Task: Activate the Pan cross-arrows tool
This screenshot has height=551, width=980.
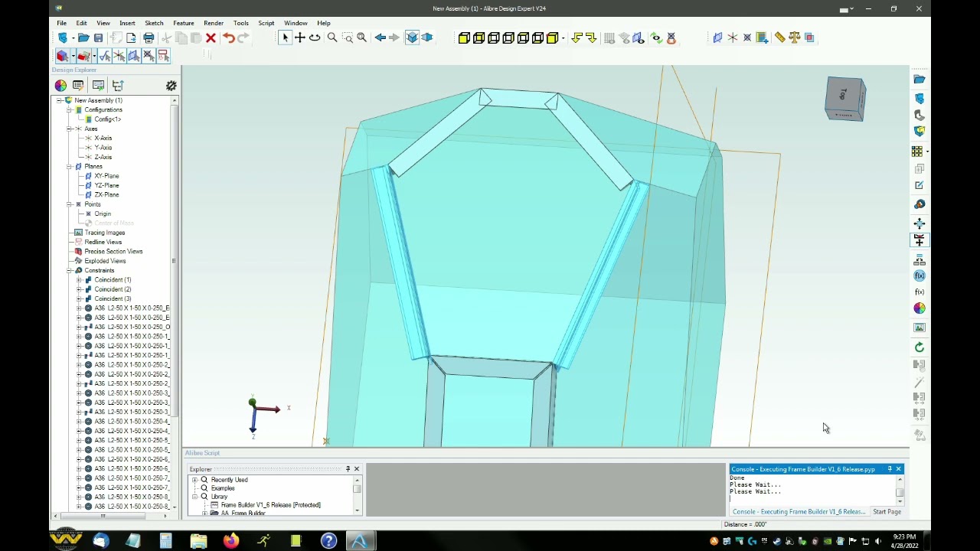Action: [300, 37]
